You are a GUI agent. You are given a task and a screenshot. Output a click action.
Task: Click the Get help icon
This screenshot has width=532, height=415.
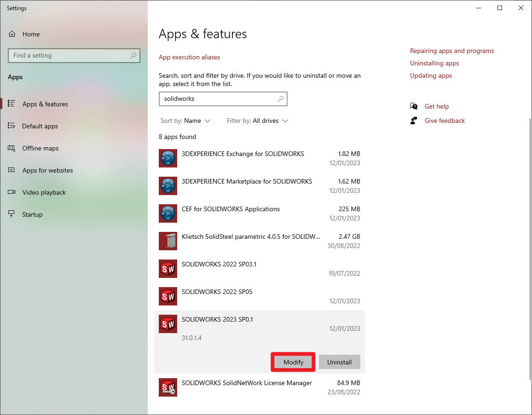(413, 106)
